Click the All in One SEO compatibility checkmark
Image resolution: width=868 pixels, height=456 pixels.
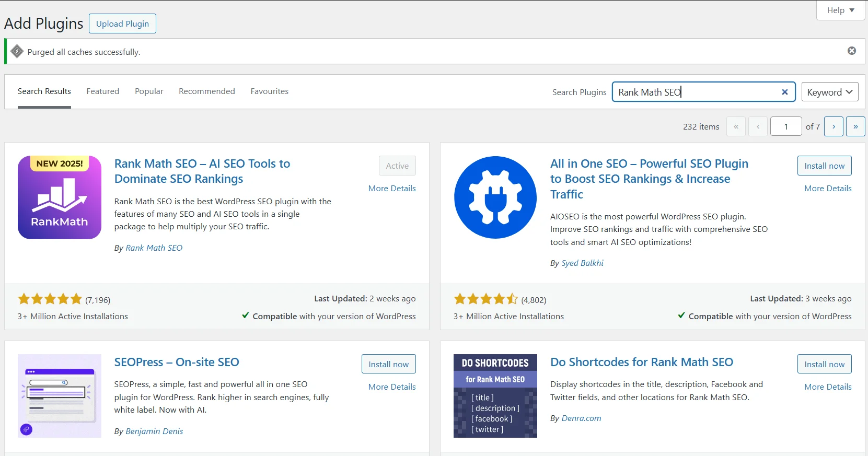pos(681,315)
